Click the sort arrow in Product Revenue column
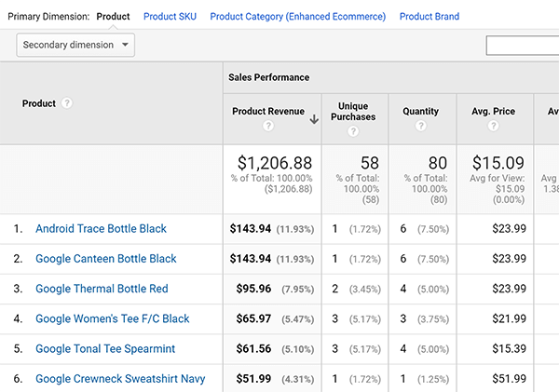 pyautogui.click(x=314, y=119)
